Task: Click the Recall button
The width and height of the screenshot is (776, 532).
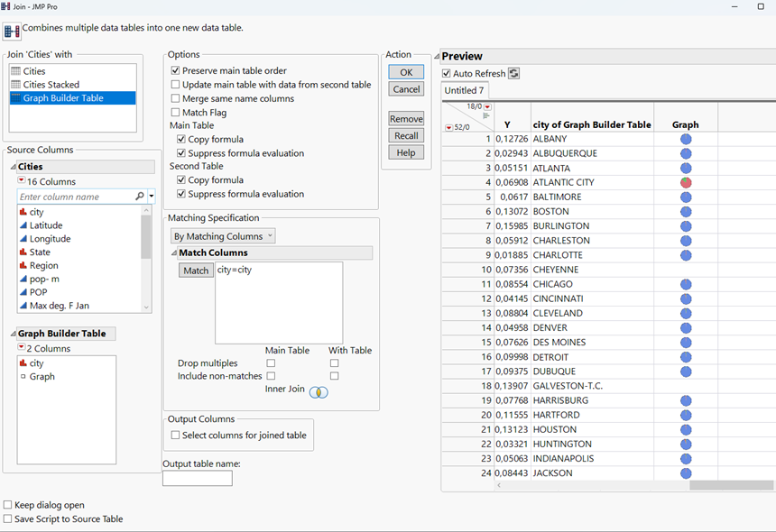Action: pyautogui.click(x=406, y=135)
